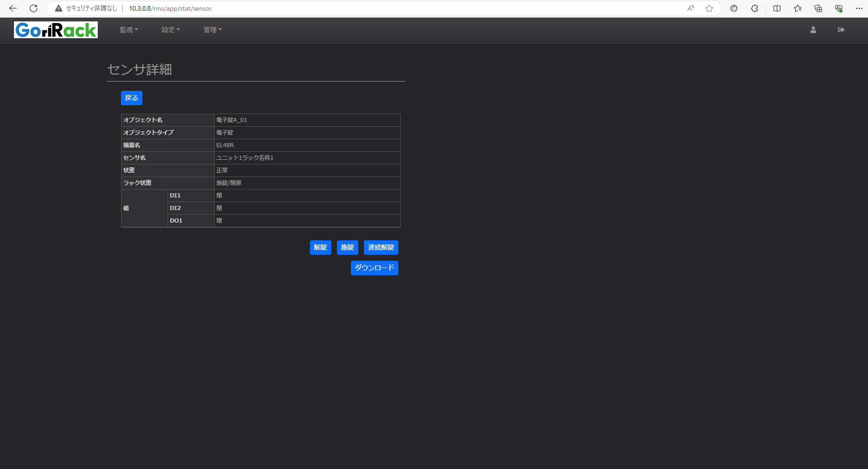Viewport: 868px width, 469px height.
Task: Click the 施錠 button
Action: (x=347, y=247)
